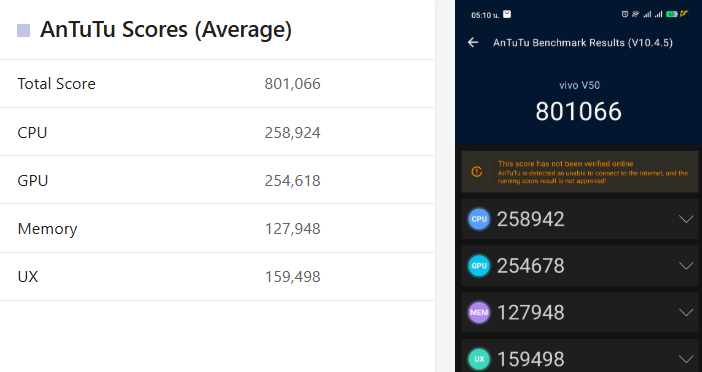
Task: Expand the UX 159498 score details
Action: click(685, 359)
